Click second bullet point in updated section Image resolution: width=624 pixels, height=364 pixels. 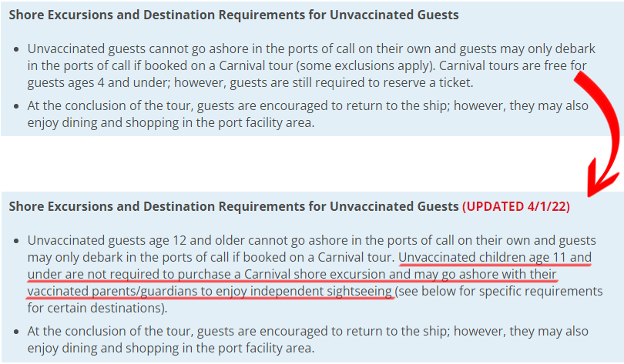coord(16,332)
